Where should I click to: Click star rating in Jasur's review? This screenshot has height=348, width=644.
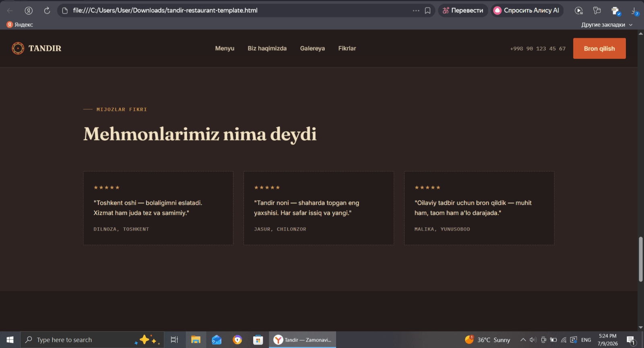267,187
